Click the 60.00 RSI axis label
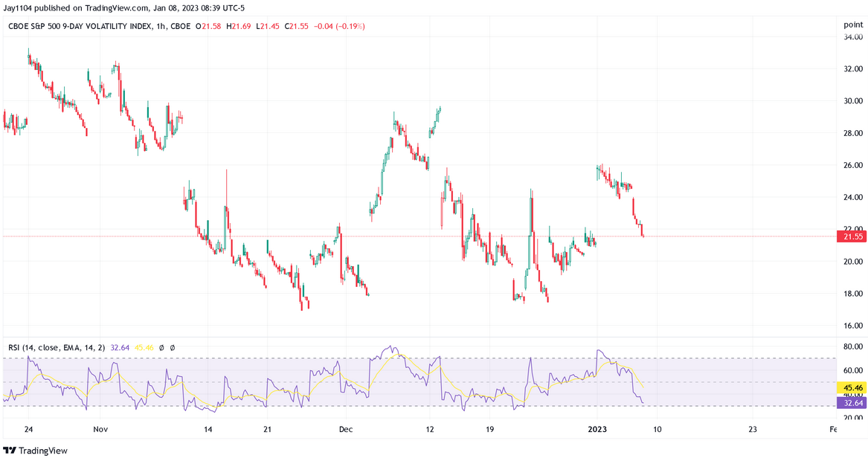Viewport: 868px width, 458px height. [853, 370]
